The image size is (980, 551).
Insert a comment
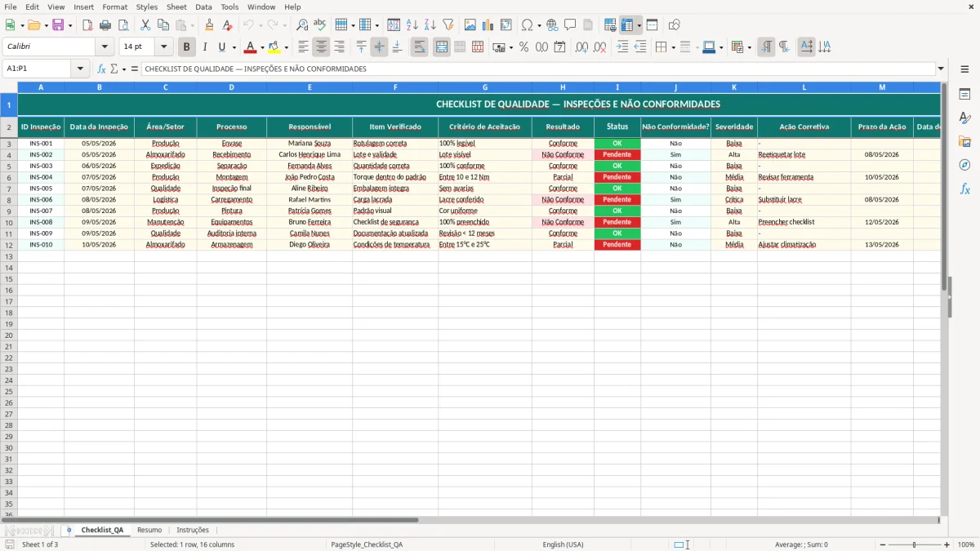pos(570,25)
